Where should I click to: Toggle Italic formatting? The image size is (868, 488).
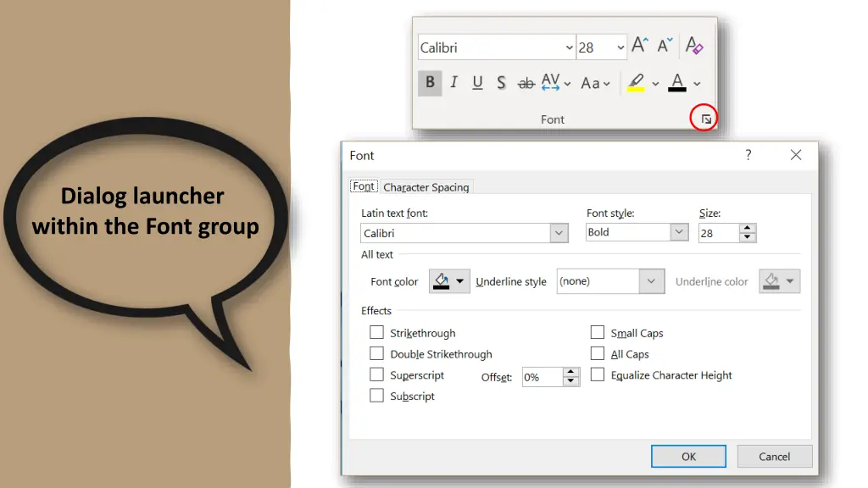pyautogui.click(x=454, y=83)
